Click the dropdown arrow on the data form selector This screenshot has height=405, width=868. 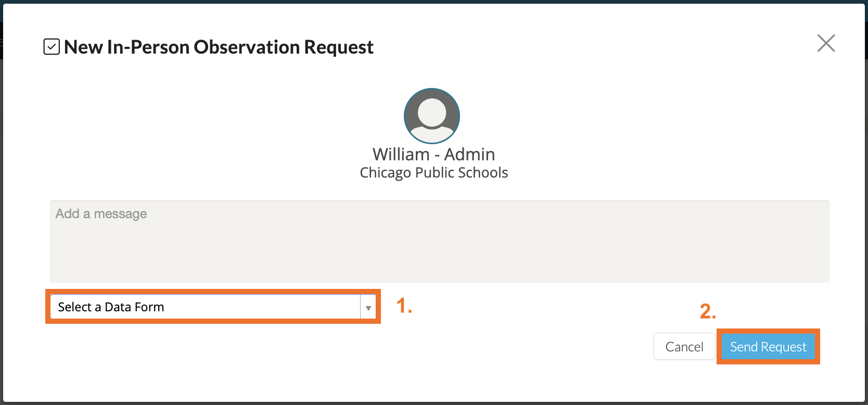[368, 307]
